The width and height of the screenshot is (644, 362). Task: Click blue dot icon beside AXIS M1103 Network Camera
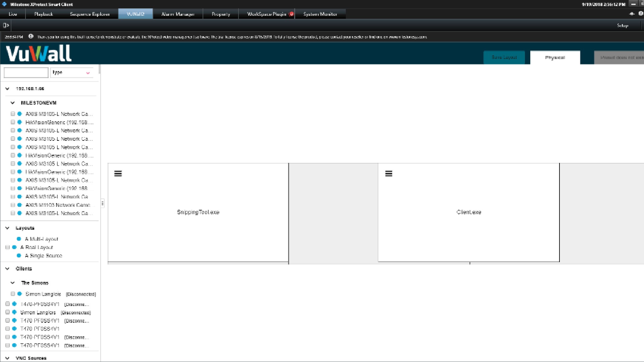[x=19, y=205]
